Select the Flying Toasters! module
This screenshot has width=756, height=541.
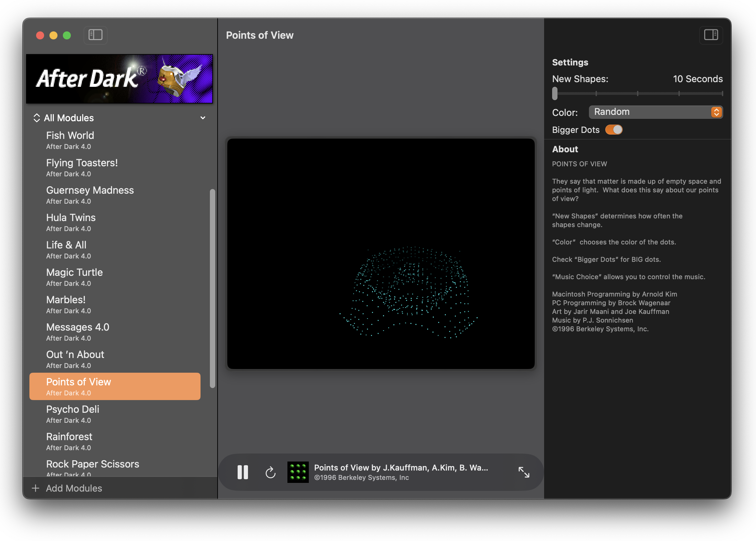click(x=115, y=167)
